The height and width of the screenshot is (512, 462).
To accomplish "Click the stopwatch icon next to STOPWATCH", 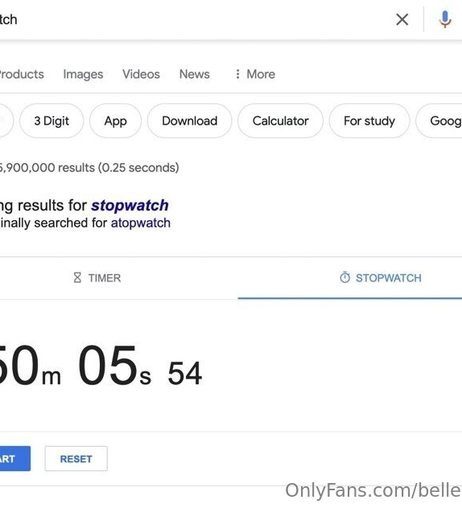I will [345, 277].
